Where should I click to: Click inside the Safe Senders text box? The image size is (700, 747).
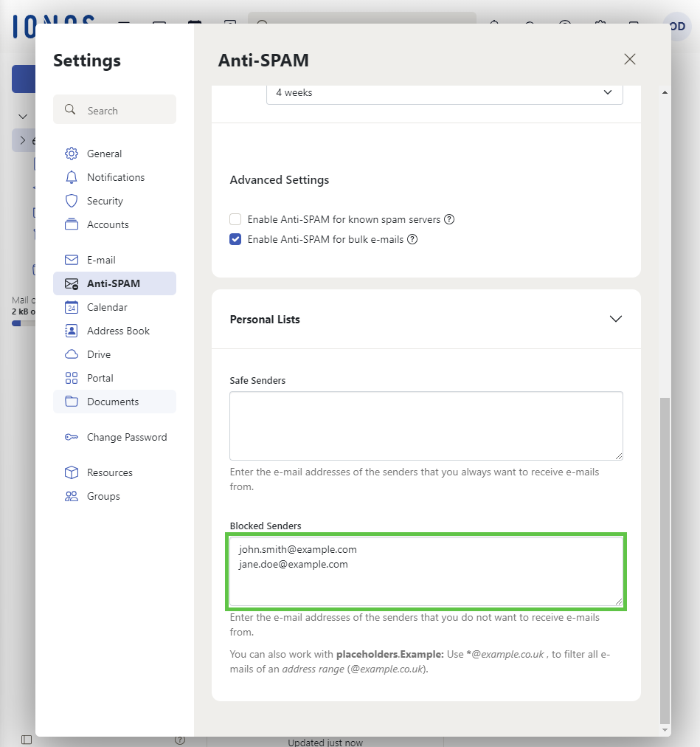click(x=426, y=426)
